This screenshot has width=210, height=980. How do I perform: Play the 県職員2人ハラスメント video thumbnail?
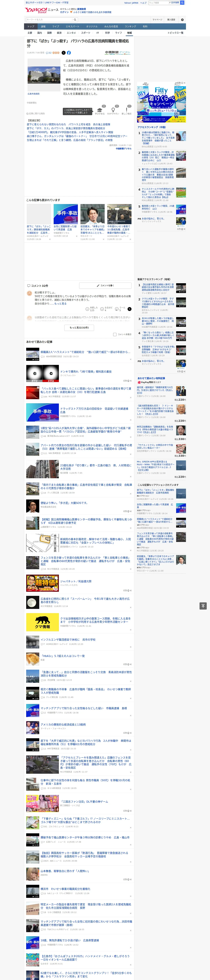point(33,354)
